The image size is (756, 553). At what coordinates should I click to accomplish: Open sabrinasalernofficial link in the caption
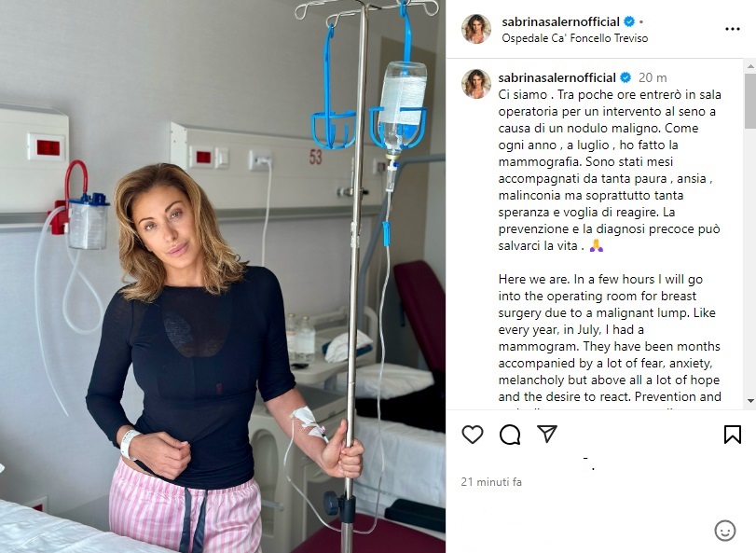click(x=557, y=77)
